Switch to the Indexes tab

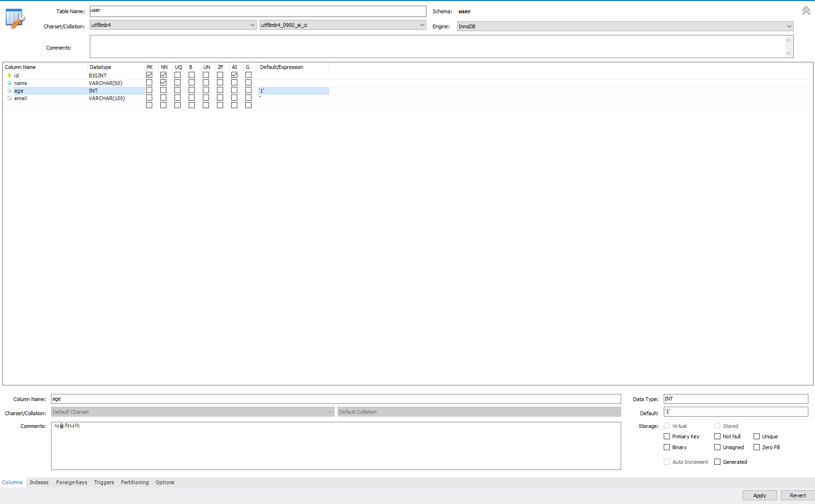click(39, 482)
